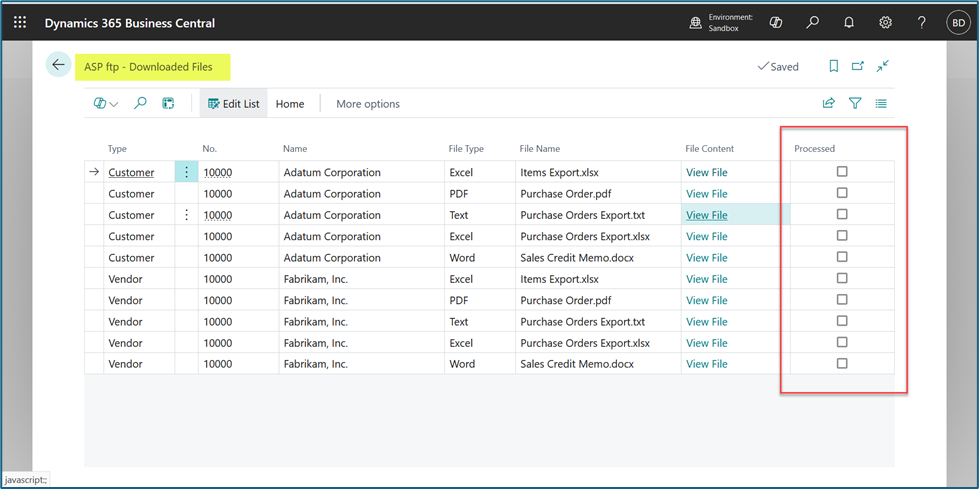Open the app launcher waffle menu

point(20,23)
